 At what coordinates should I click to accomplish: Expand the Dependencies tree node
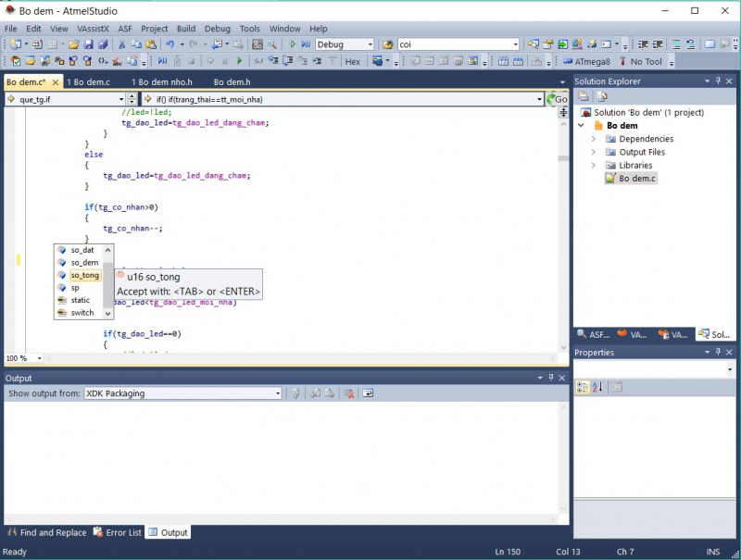pyautogui.click(x=594, y=139)
